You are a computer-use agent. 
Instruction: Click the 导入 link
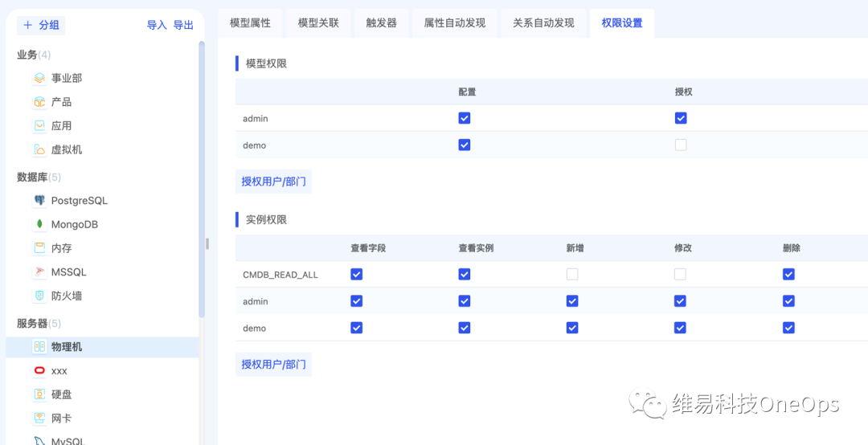click(157, 26)
